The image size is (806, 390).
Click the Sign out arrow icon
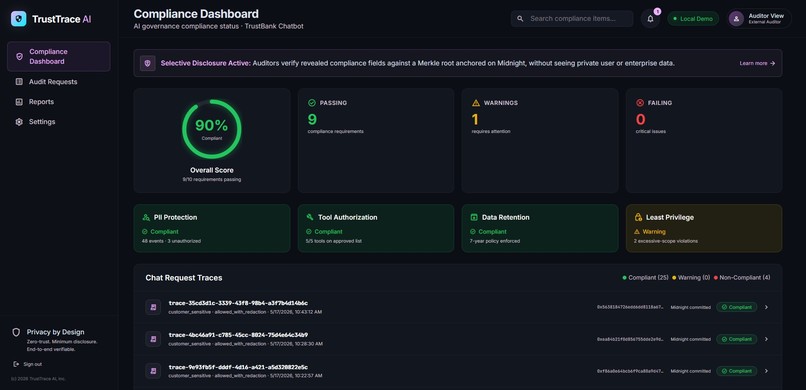pos(17,364)
